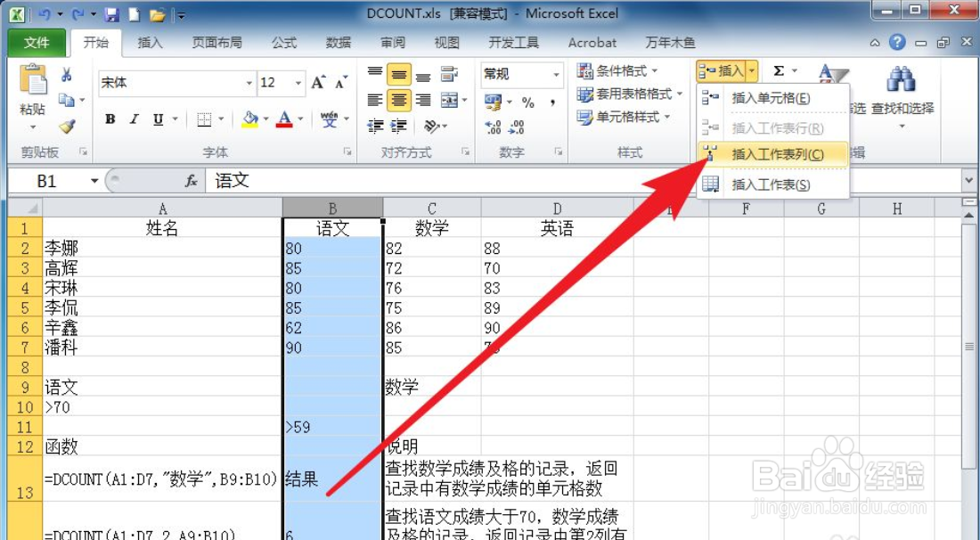Choose 插入工作表列 from the insert menu

point(775,154)
